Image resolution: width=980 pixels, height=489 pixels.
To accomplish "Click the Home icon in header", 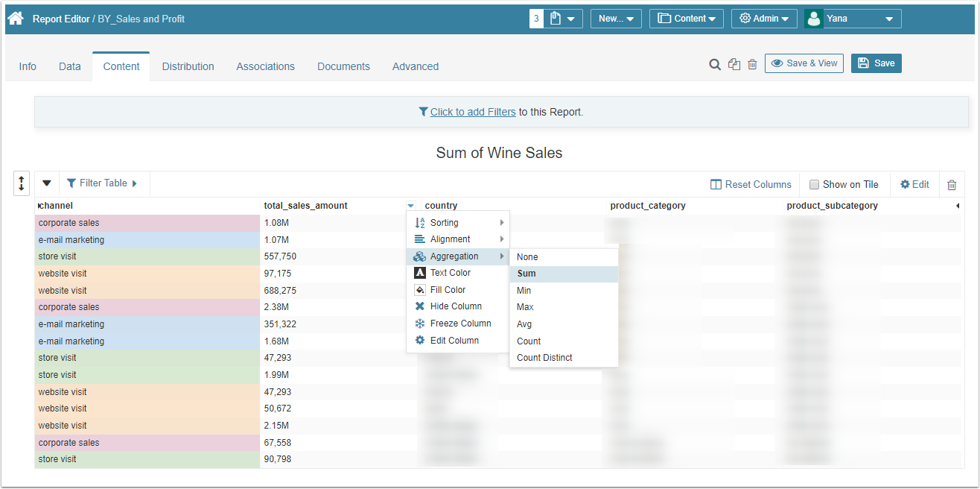I will [x=16, y=19].
